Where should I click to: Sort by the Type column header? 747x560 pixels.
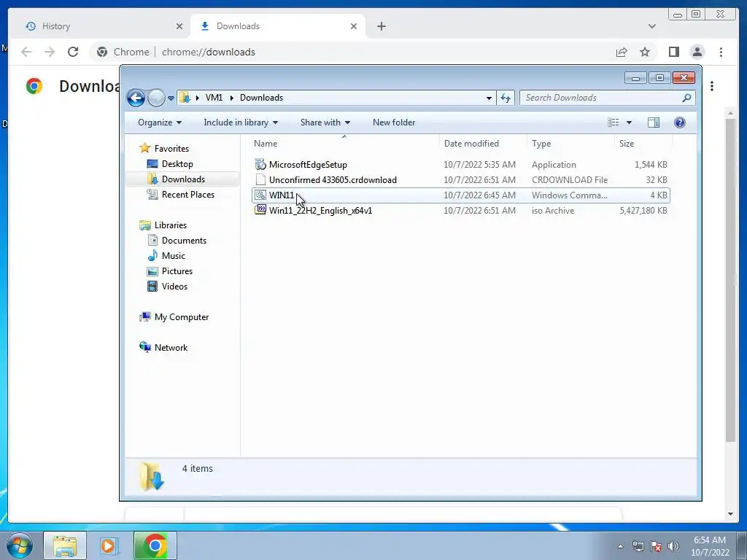point(570,144)
